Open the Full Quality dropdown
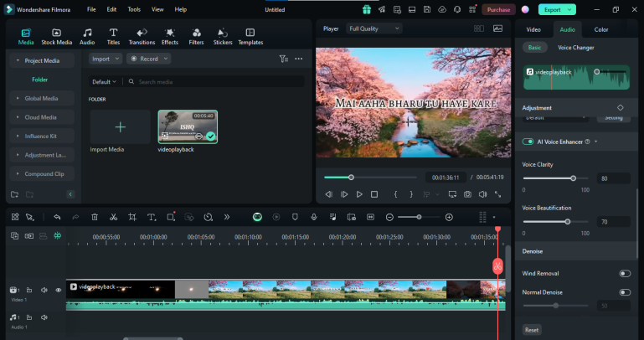This screenshot has width=644, height=340. 374,28
